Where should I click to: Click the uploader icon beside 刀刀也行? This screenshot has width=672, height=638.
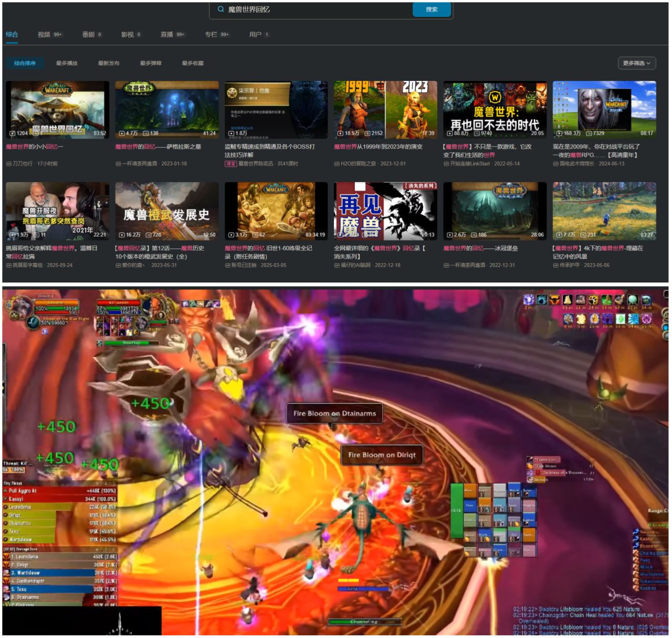(x=8, y=164)
